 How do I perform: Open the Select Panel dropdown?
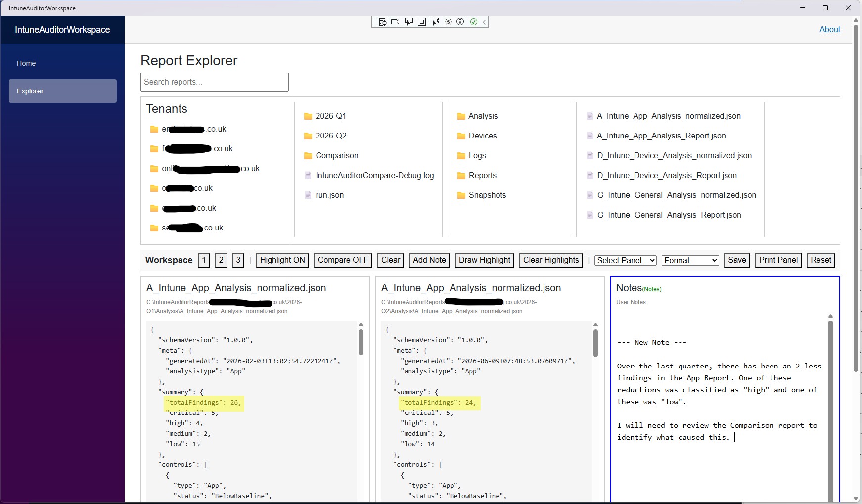(x=626, y=261)
